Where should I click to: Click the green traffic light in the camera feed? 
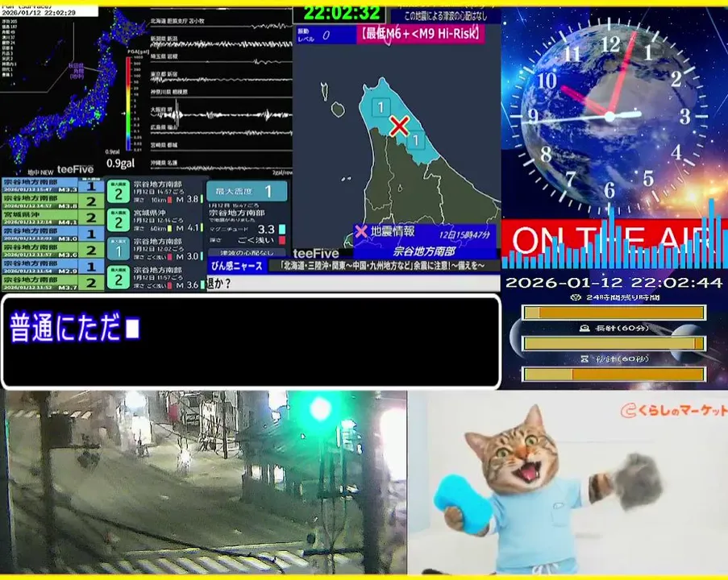pyautogui.click(x=321, y=408)
